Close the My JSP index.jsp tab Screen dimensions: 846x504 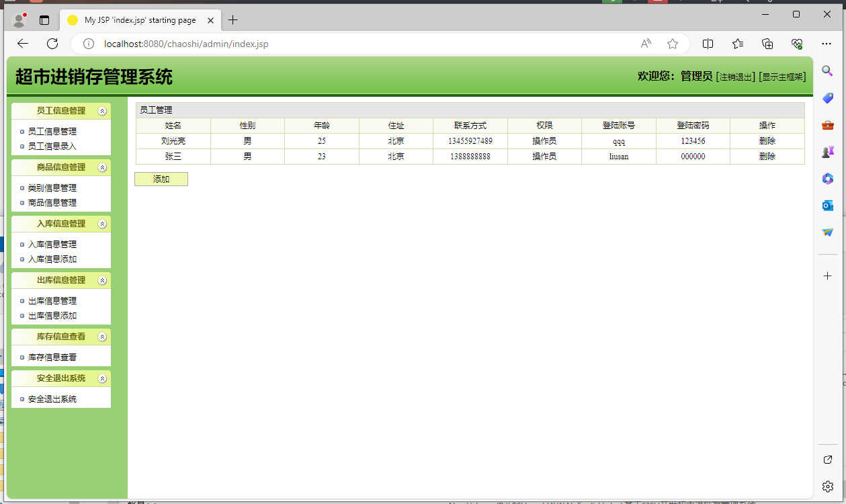210,20
